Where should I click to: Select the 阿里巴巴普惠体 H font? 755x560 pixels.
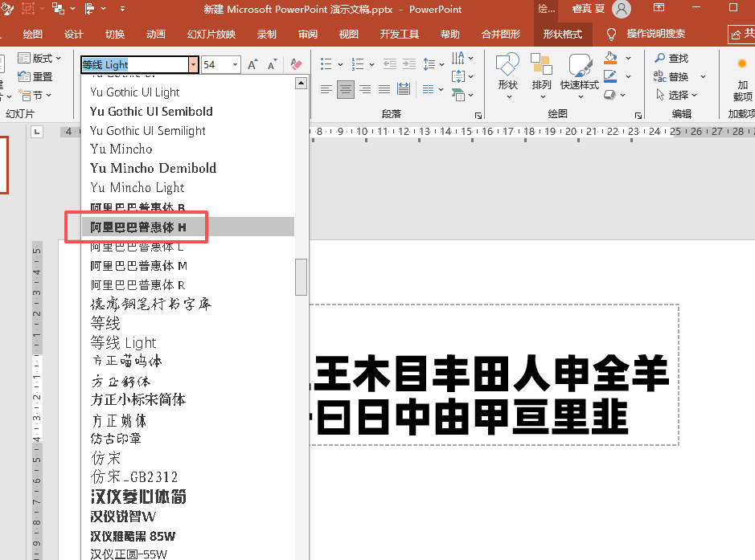tap(188, 227)
